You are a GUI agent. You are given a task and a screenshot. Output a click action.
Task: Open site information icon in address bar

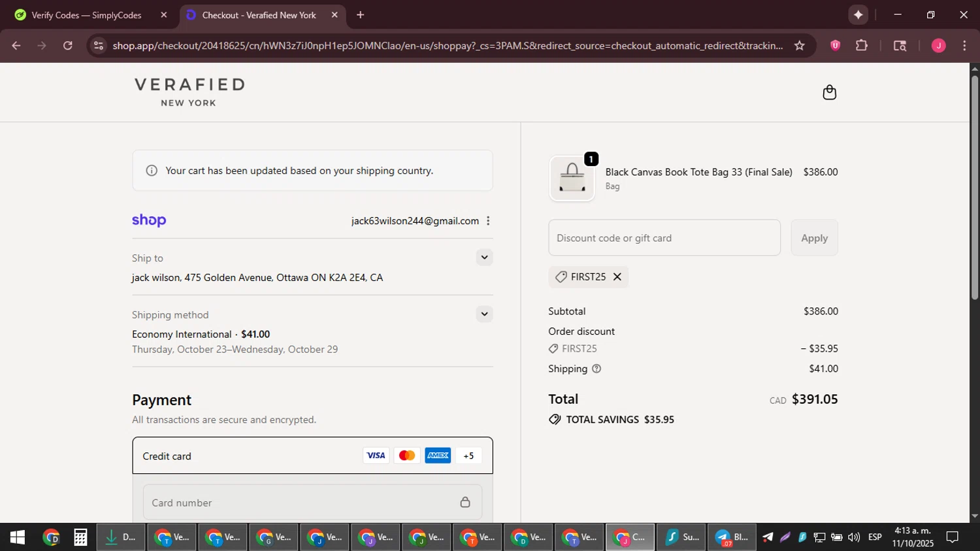tap(99, 46)
